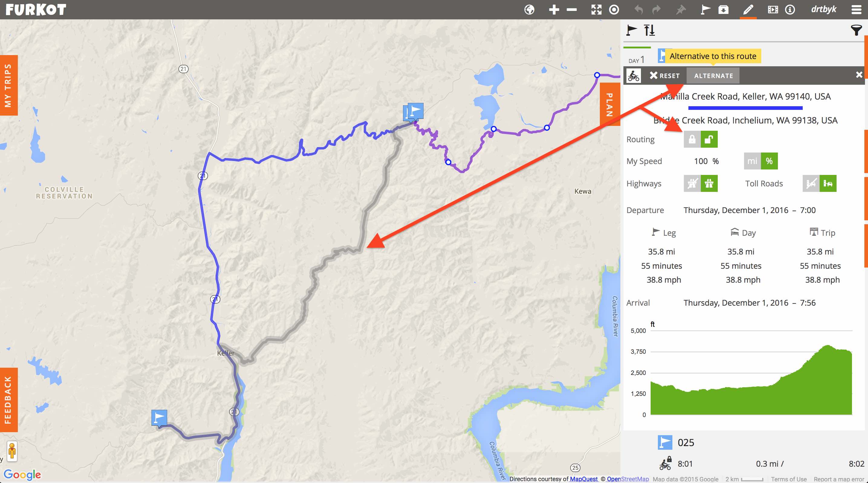Select the locked routing option
Image resolution: width=868 pixels, height=483 pixels.
tap(692, 139)
